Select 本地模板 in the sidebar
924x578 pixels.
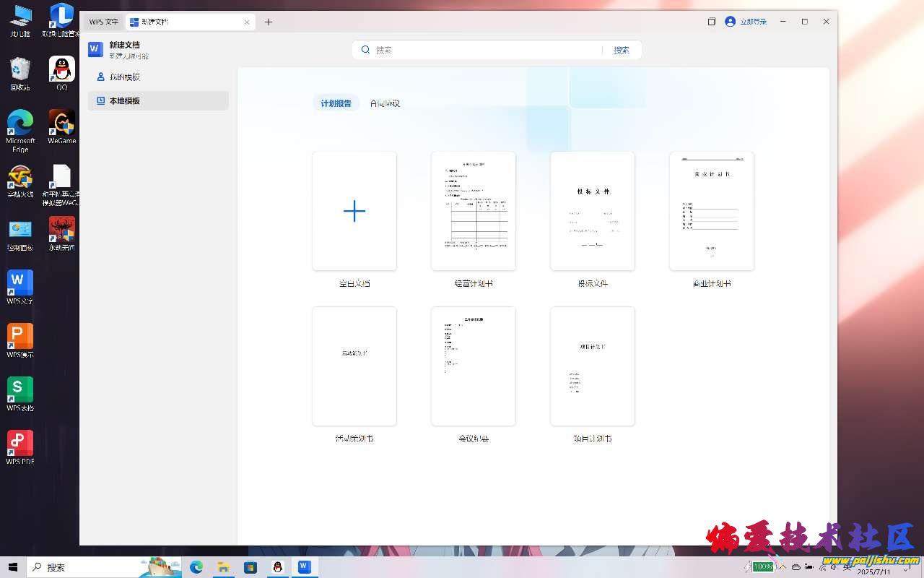[x=124, y=101]
